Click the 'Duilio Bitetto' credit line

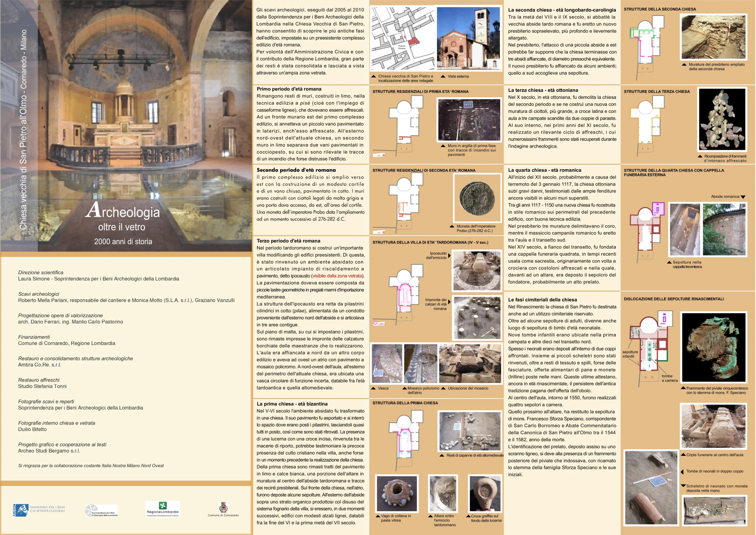32,429
